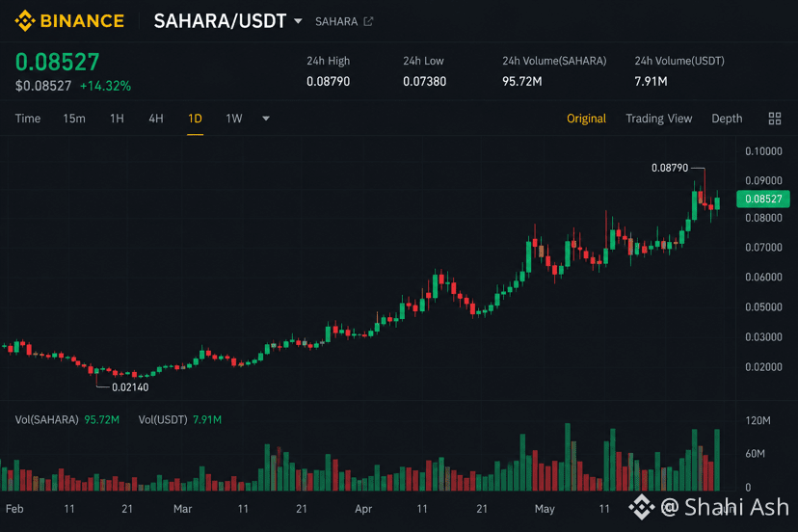This screenshot has height=532, width=798.
Task: Select the Time chart interval
Action: pos(28,119)
